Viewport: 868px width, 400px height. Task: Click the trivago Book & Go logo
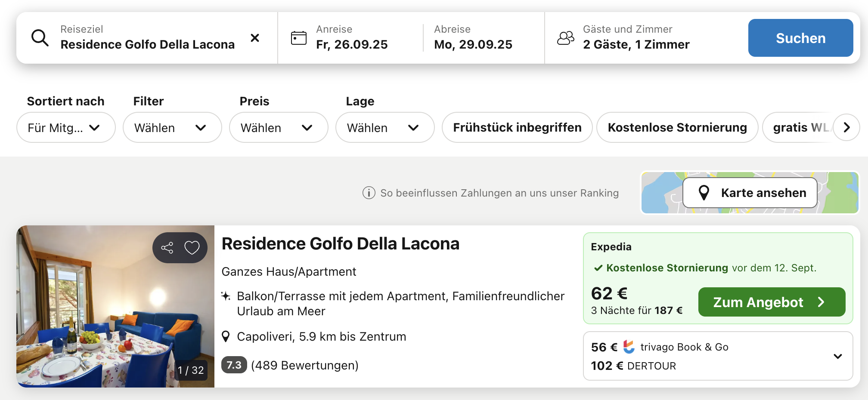(629, 347)
